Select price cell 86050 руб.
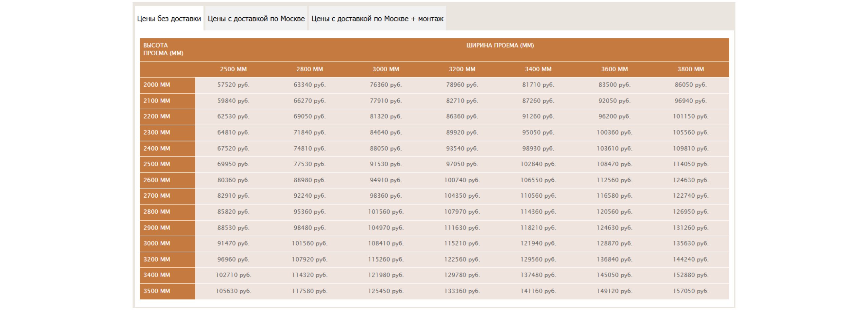 [691, 85]
